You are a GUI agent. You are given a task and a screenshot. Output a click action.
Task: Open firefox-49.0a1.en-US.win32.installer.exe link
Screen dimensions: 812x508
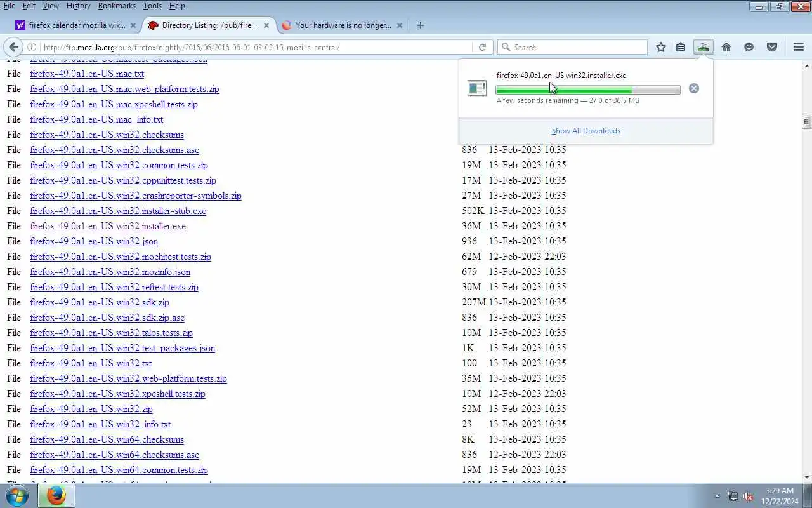[x=108, y=226]
